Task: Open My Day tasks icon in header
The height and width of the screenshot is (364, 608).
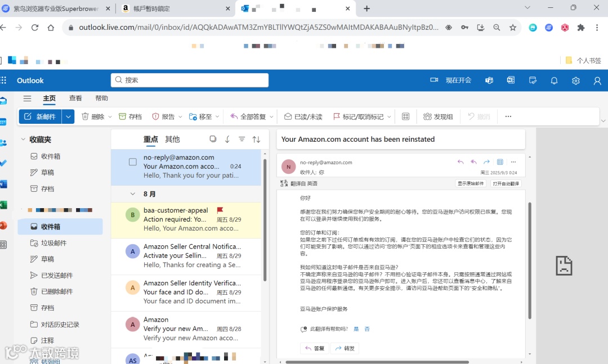Action: (x=533, y=80)
